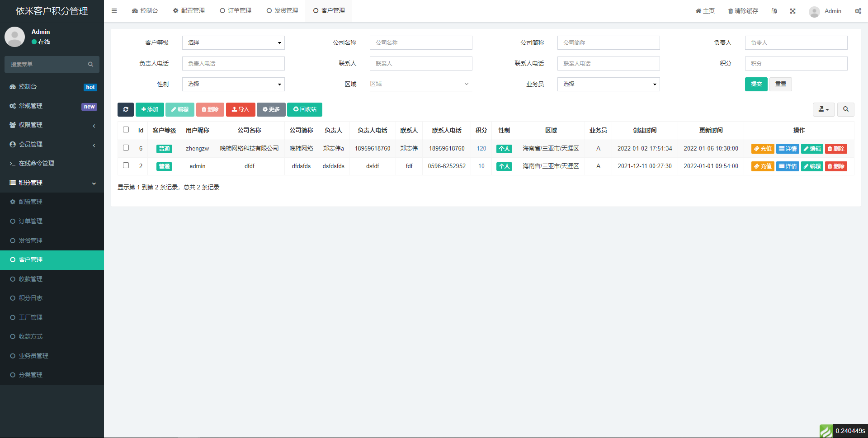
Task: Click the magnifier icon in sidebar search box
Action: 90,65
